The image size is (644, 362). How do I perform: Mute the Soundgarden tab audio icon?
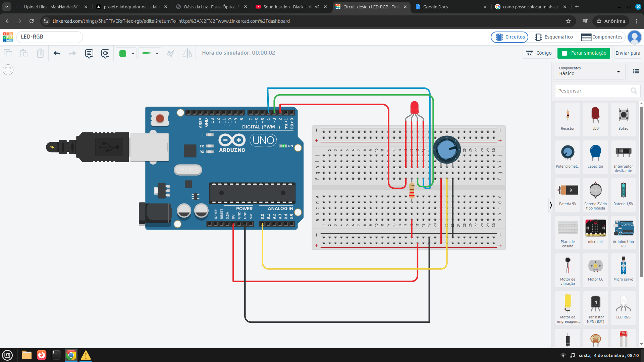point(317,7)
